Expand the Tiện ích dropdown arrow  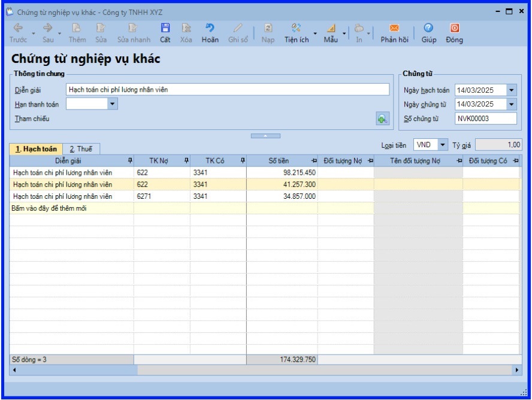pos(315,34)
